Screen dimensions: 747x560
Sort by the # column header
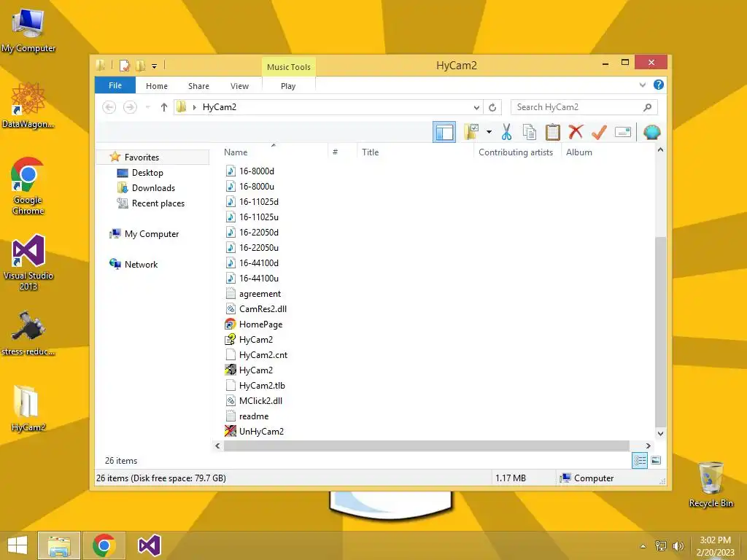[x=336, y=152]
